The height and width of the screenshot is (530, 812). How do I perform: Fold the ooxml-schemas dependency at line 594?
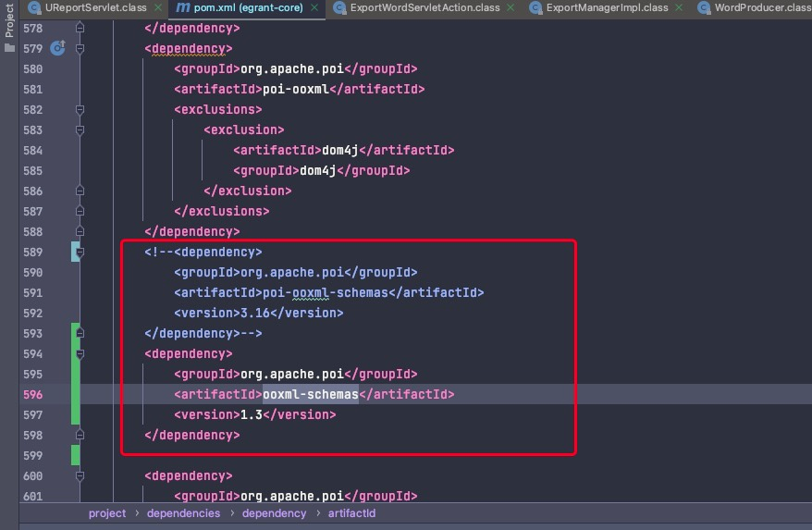click(80, 353)
